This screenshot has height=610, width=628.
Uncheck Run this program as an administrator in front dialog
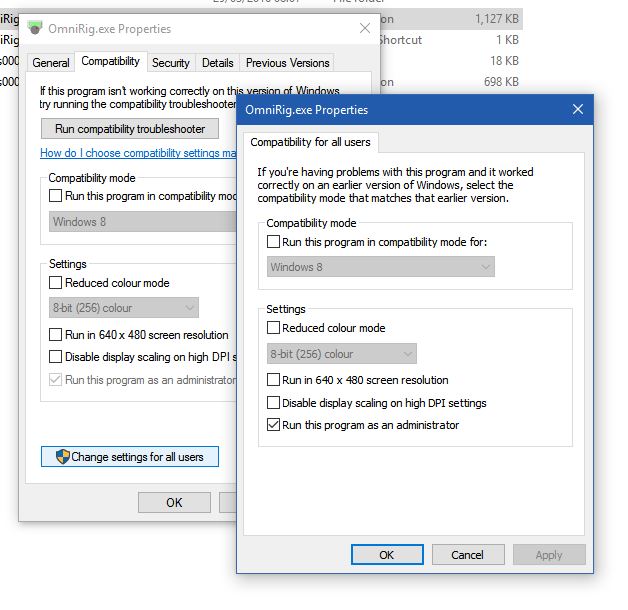pos(273,425)
